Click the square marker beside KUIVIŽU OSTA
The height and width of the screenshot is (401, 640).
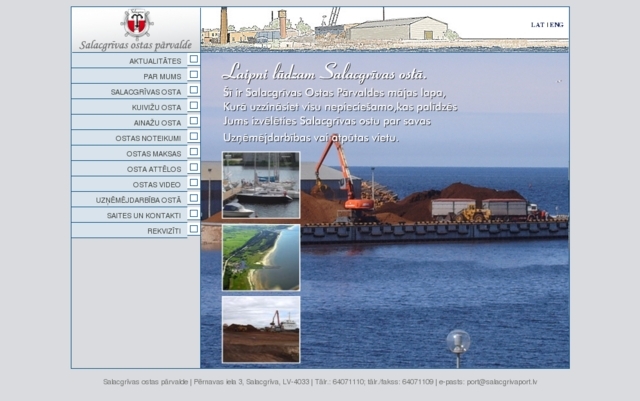point(194,106)
